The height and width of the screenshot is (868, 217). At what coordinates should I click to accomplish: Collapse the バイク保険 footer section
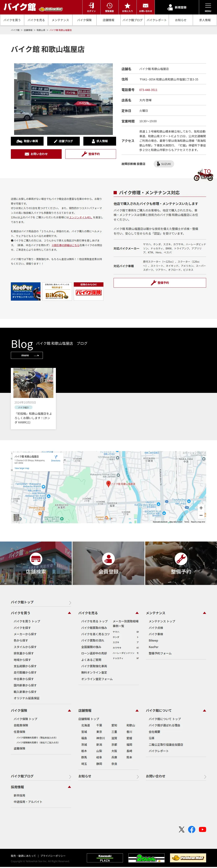pos(69,710)
